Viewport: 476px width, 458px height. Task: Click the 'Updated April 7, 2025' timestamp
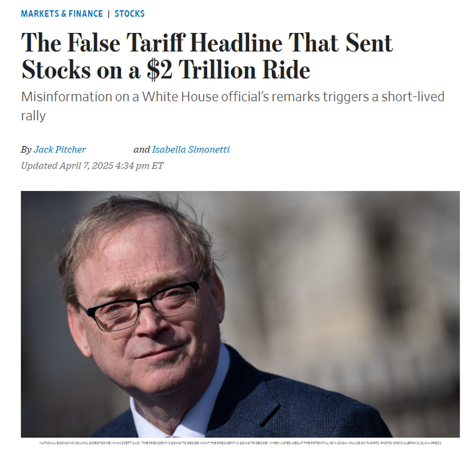click(67, 165)
